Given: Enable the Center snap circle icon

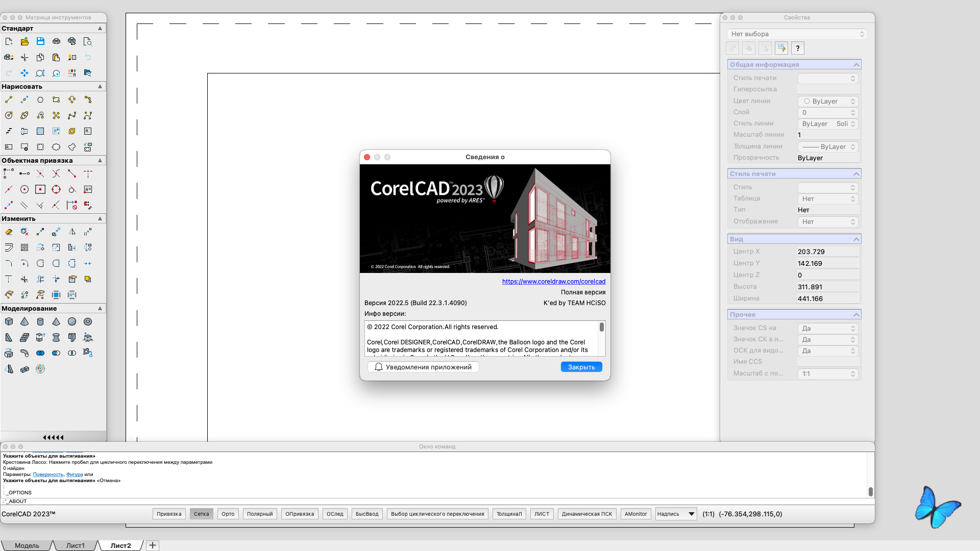Looking at the screenshot, I should 24,189.
